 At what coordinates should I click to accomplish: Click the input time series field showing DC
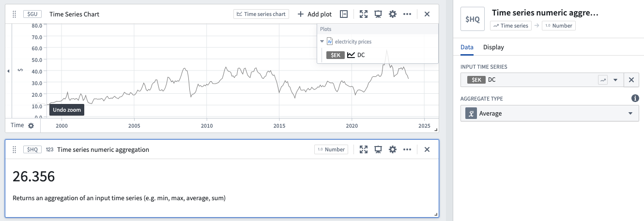point(541,80)
